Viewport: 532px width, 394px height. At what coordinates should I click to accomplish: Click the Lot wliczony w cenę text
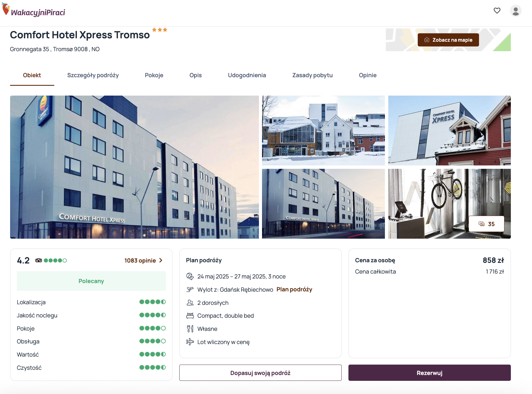(x=223, y=342)
